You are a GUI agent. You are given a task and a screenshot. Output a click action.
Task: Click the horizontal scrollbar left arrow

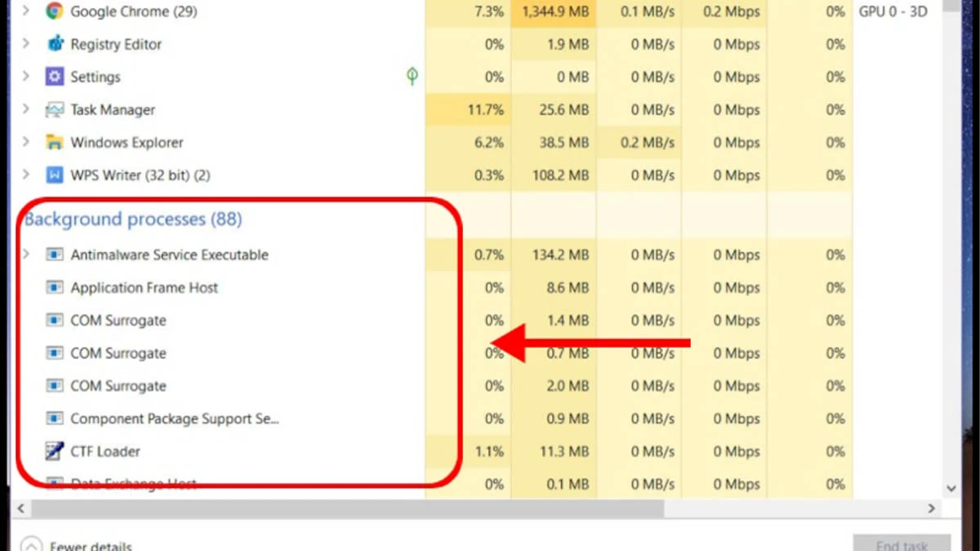(x=20, y=508)
